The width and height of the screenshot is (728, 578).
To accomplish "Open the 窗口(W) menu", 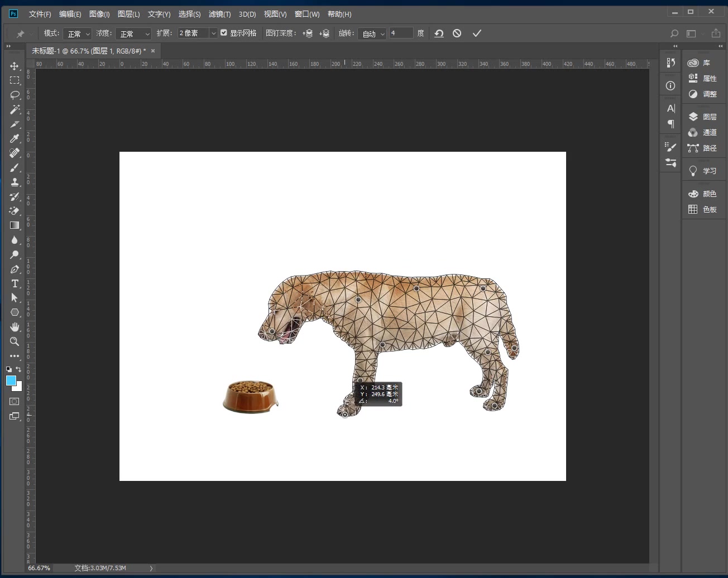I will pos(307,14).
